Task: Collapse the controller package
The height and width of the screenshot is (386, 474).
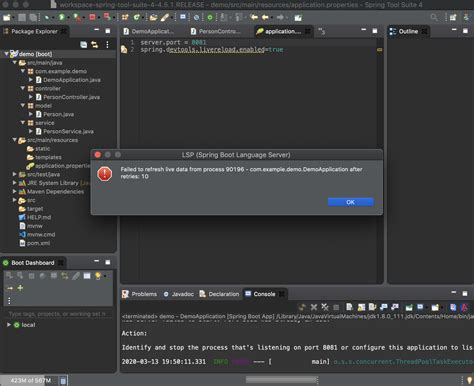Action: pos(23,88)
